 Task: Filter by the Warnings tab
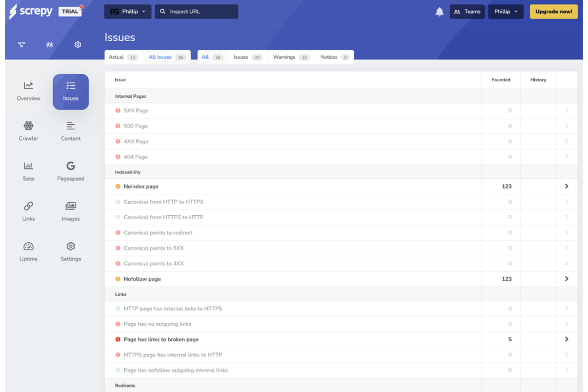click(291, 57)
